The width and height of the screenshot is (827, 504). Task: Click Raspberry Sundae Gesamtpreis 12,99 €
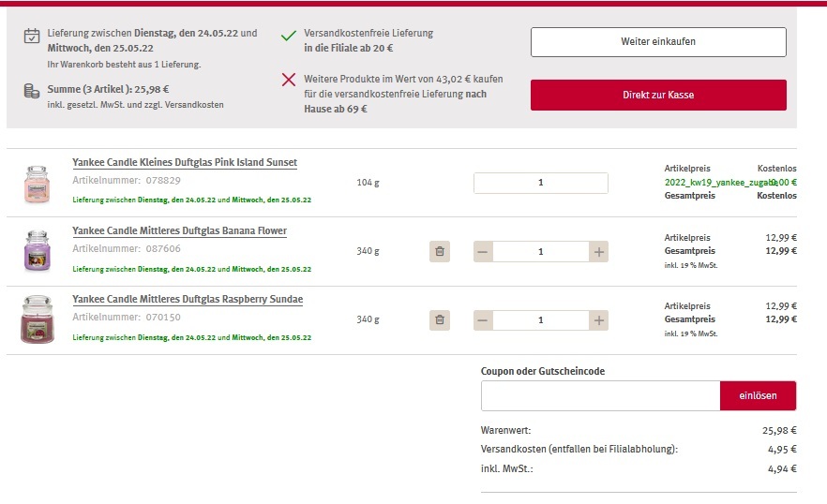(x=781, y=319)
